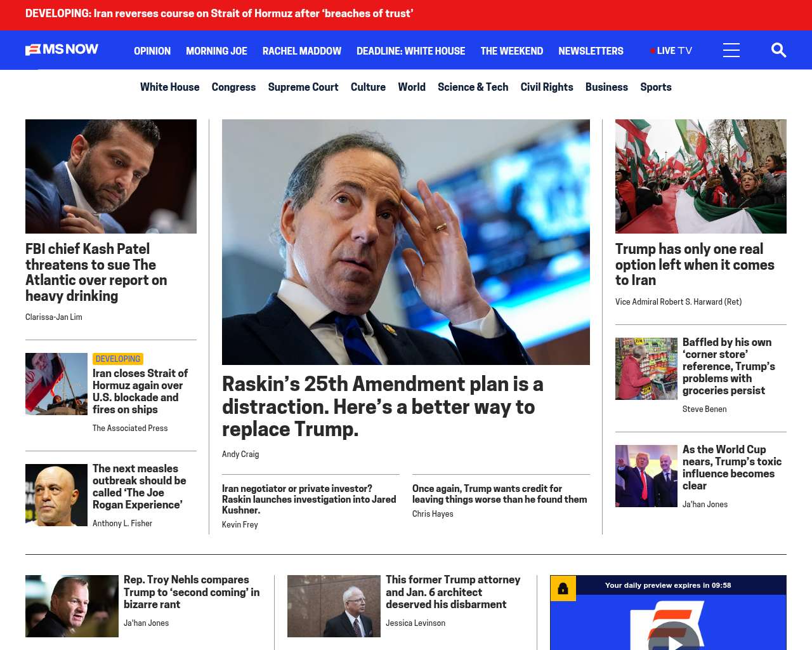Click the Joe Rogan measles story thumbnail
Image resolution: width=812 pixels, height=650 pixels.
(56, 495)
